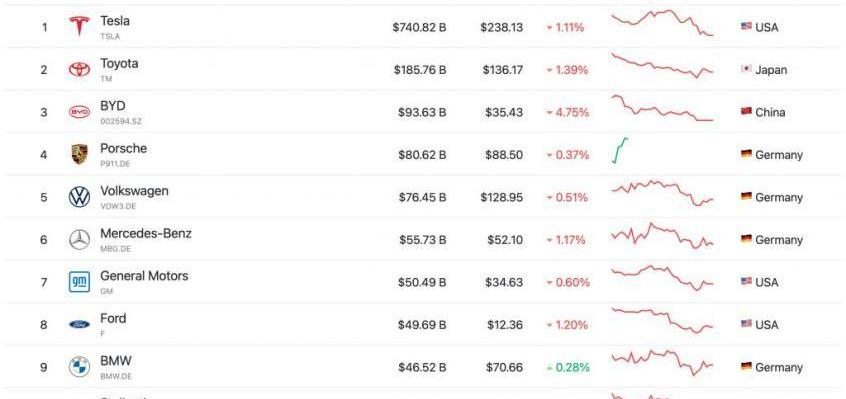The width and height of the screenshot is (846, 399).
Task: Open the General Motors name link
Action: coord(144,276)
